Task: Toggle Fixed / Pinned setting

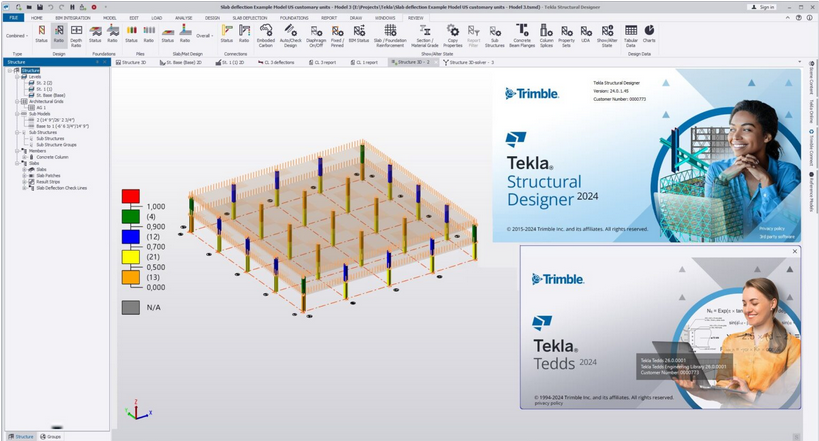Action: (338, 36)
